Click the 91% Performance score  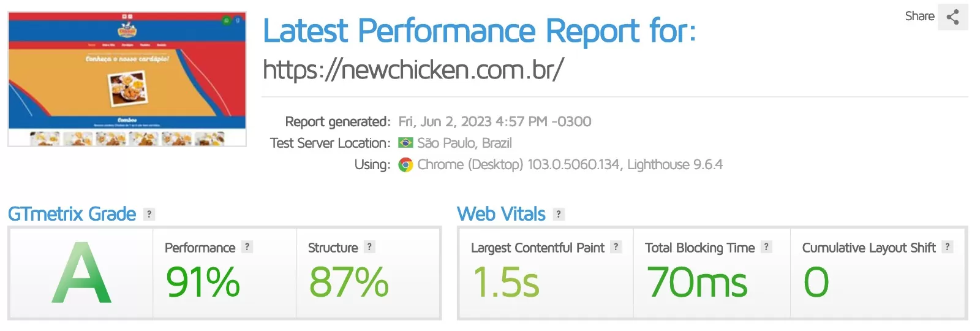(203, 283)
